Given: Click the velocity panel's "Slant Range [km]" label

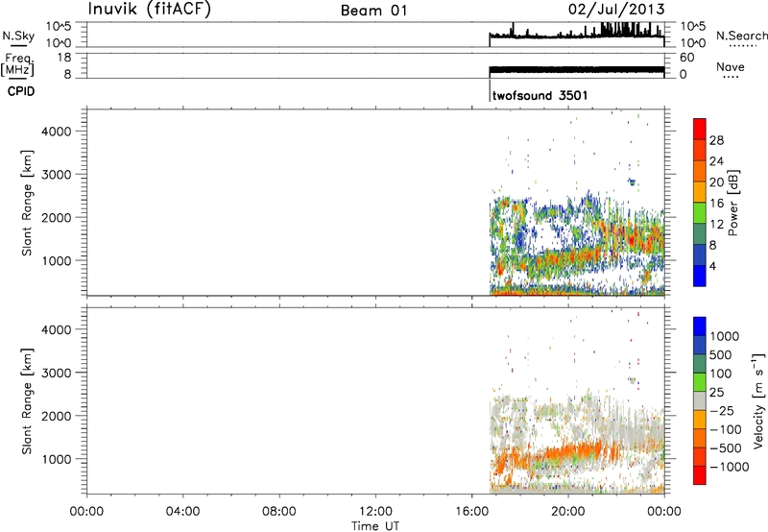Looking at the screenshot, I should click(x=27, y=401).
